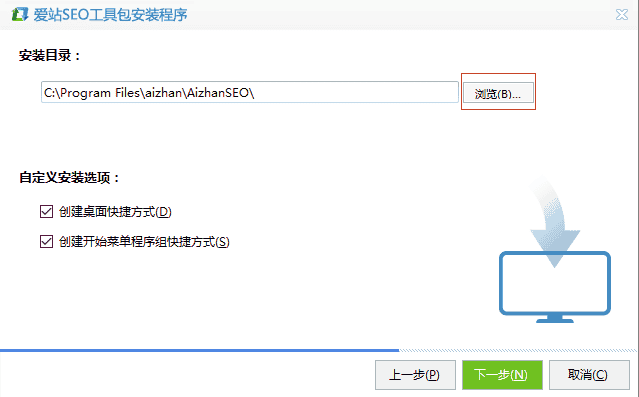
Task: Proceed with green 下一步(N) button
Action: tap(502, 375)
